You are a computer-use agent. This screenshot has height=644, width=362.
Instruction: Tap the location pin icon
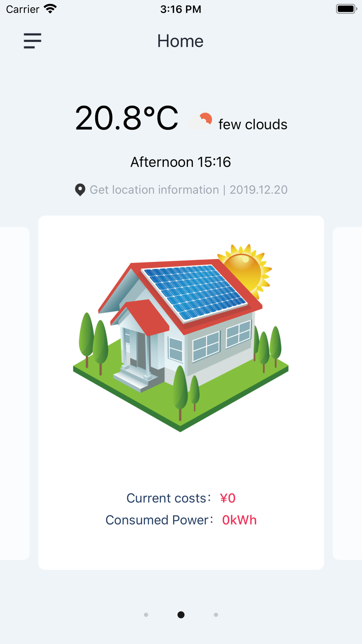coord(80,190)
